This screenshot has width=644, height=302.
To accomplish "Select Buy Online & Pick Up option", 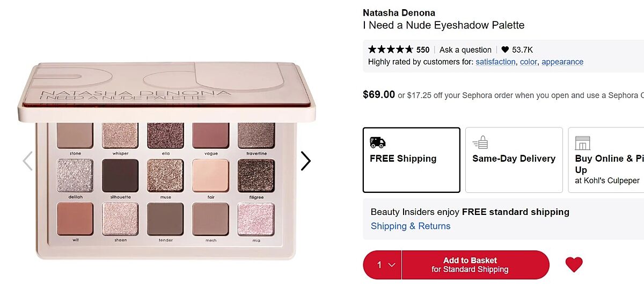I will 606,160.
